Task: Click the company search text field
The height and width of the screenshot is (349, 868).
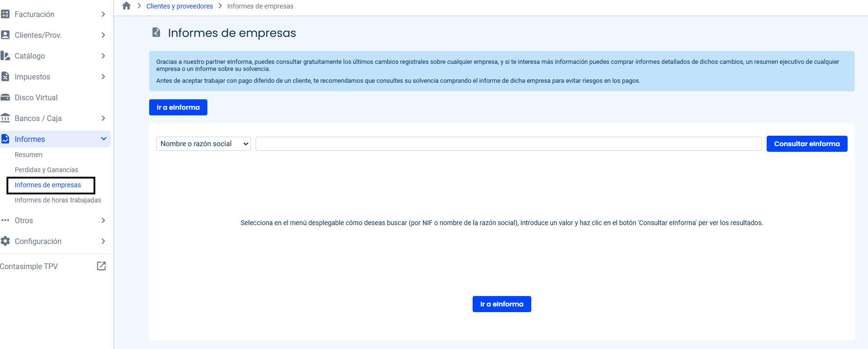Action: point(508,144)
